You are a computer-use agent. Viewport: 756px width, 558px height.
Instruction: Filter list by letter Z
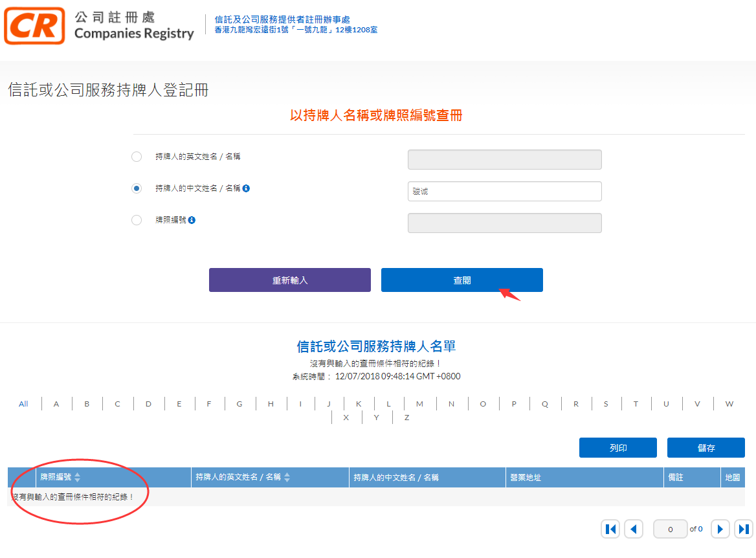[x=406, y=418]
